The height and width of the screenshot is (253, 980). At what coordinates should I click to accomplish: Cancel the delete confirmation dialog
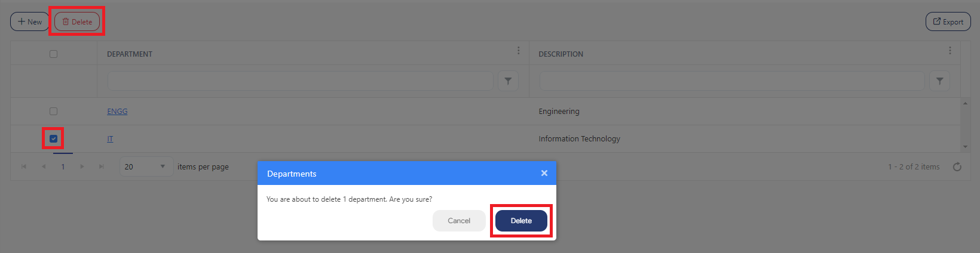pyautogui.click(x=459, y=221)
